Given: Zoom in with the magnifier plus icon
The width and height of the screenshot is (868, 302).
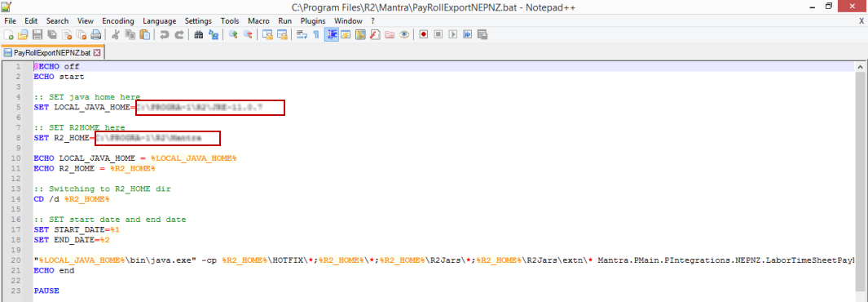Looking at the screenshot, I should tap(233, 35).
